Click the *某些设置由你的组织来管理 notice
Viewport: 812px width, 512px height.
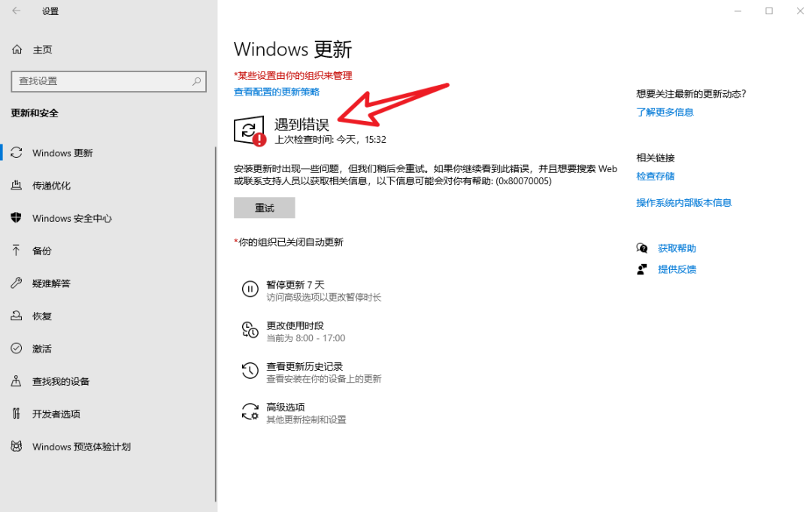point(293,76)
